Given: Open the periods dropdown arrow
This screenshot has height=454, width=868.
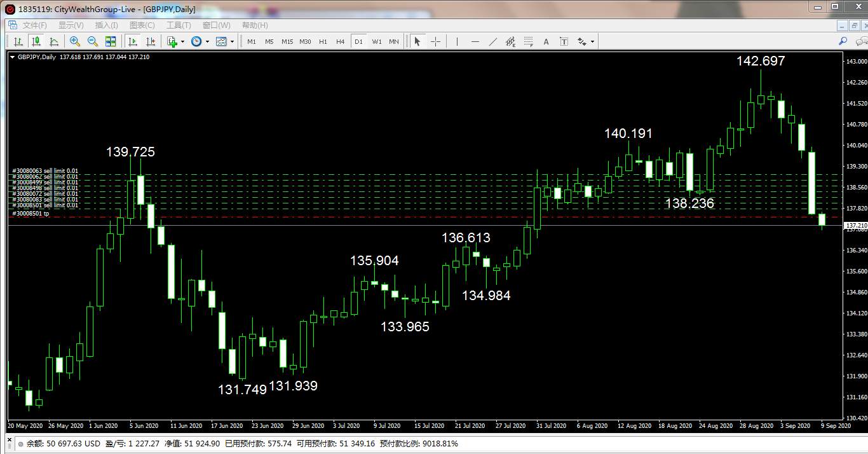Looking at the screenshot, I should coord(207,41).
